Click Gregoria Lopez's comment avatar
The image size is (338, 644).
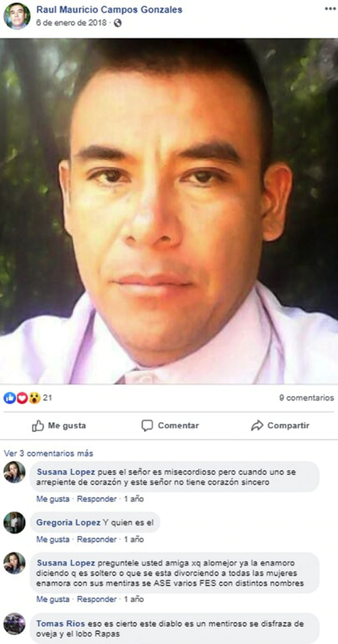coord(14,523)
